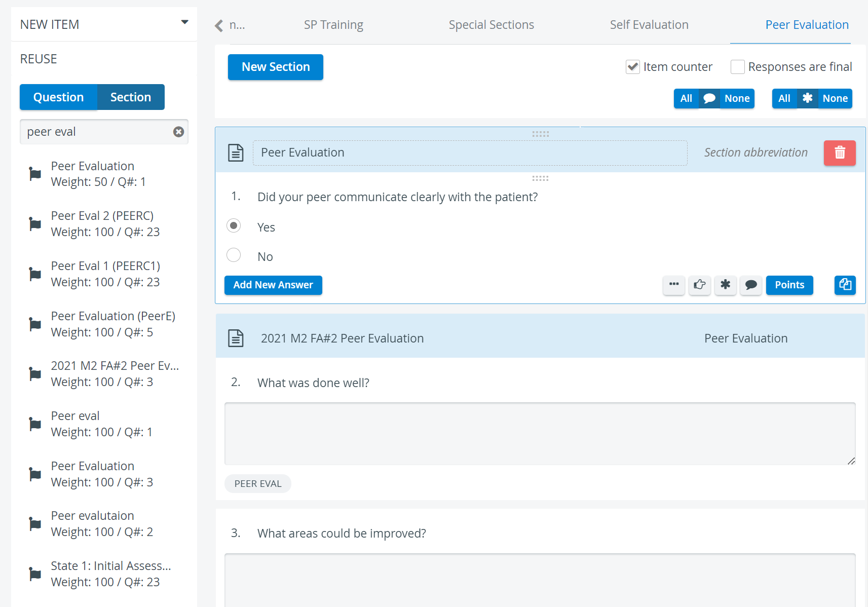Click the flag icon for Peer Eval 2 (PEERC)

35,223
